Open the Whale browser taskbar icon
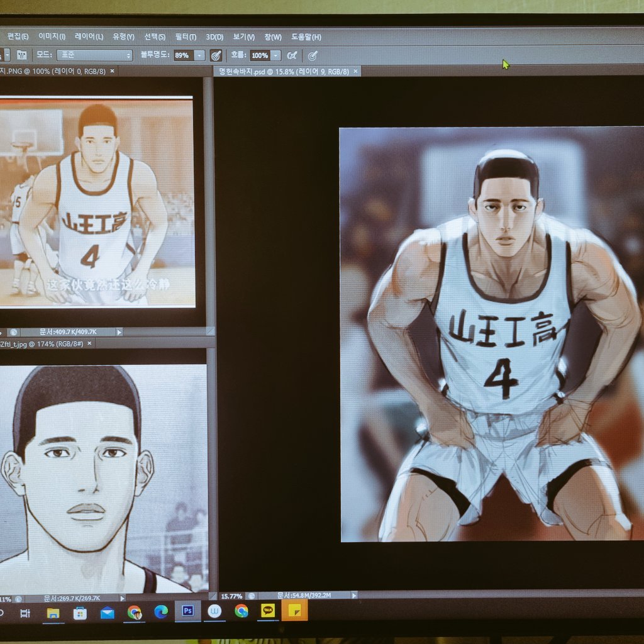 point(215,611)
